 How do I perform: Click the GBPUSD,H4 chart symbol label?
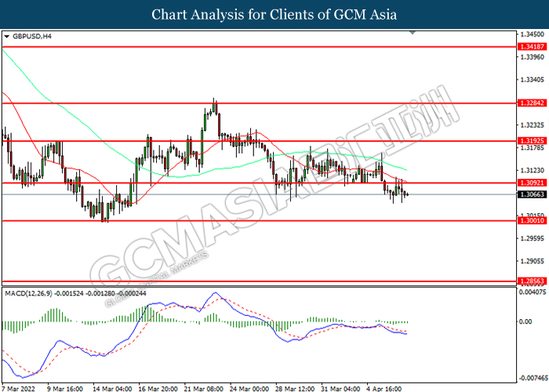32,36
